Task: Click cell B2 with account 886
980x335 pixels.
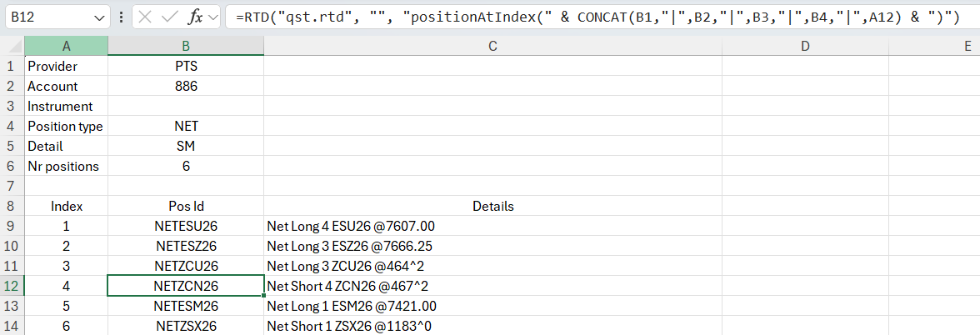Action: click(x=186, y=86)
